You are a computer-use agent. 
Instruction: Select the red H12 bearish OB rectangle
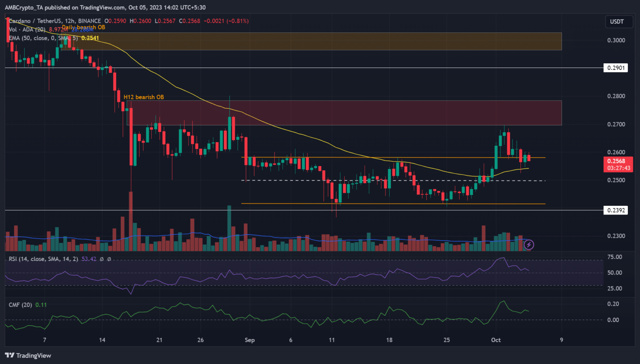(x=346, y=113)
